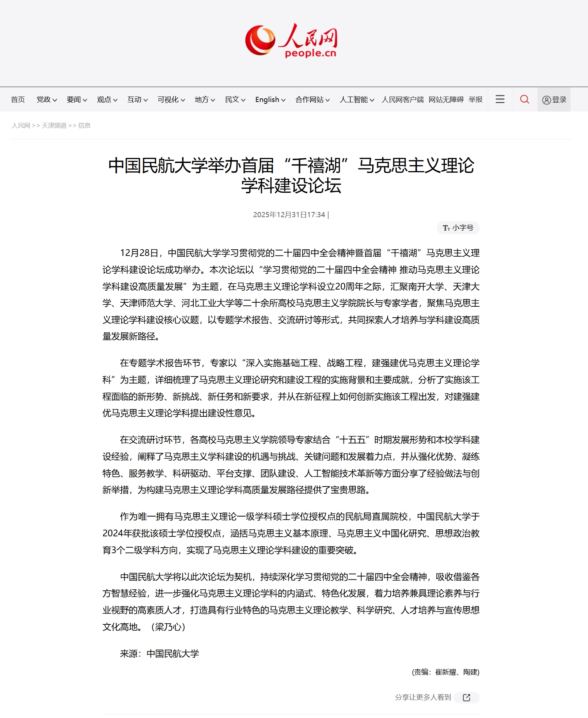Click 信息 breadcrumb link

pos(84,126)
